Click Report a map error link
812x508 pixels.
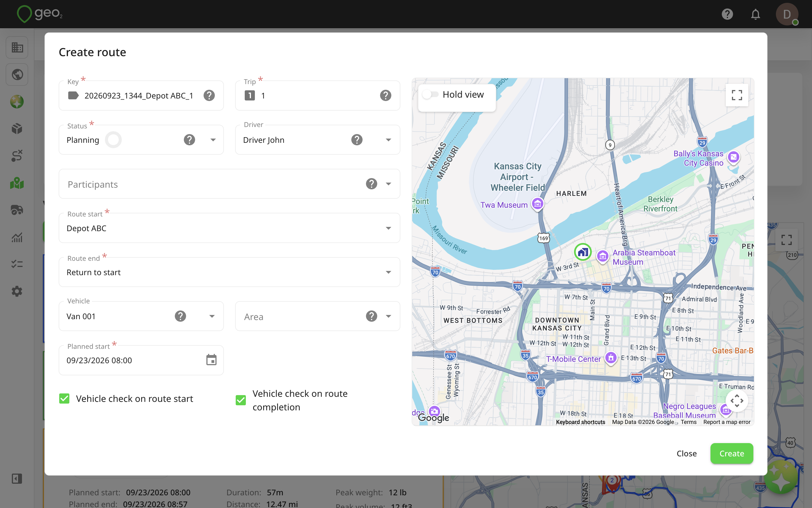tap(727, 422)
